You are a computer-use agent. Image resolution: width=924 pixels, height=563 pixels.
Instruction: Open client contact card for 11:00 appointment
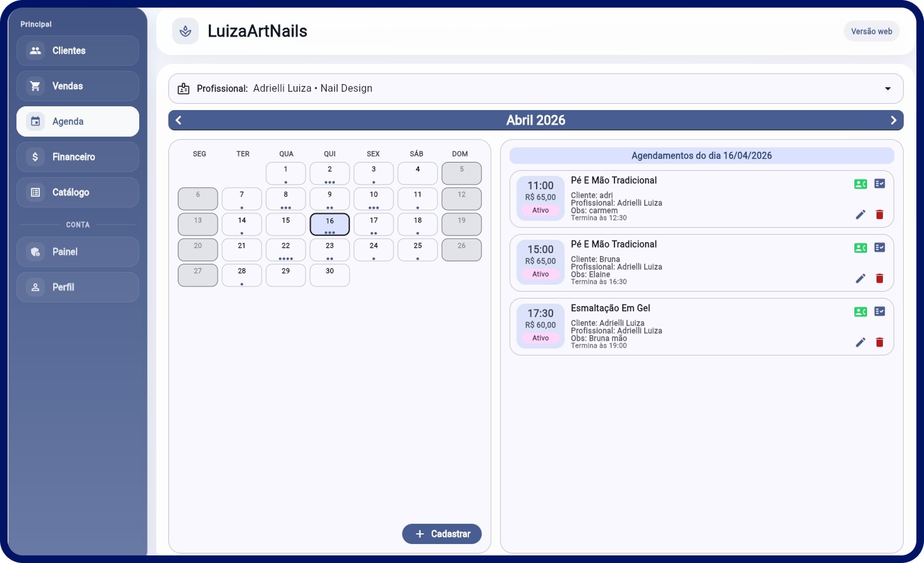pos(861,184)
